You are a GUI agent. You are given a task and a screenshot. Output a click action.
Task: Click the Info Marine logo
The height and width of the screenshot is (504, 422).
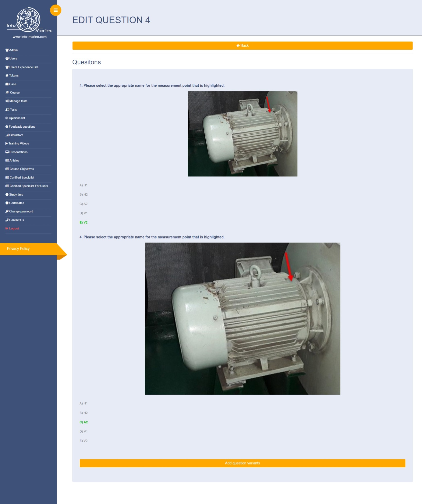pyautogui.click(x=29, y=20)
